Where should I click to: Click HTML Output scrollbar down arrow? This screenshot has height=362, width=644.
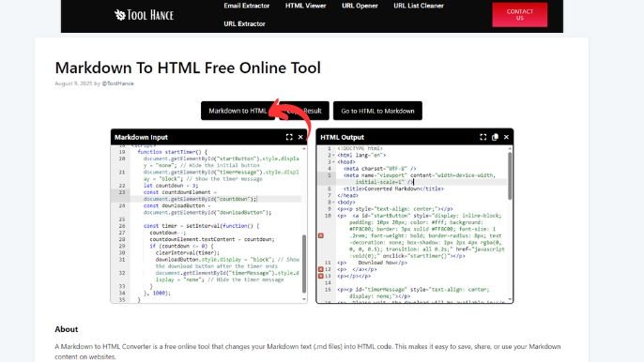[x=510, y=299]
